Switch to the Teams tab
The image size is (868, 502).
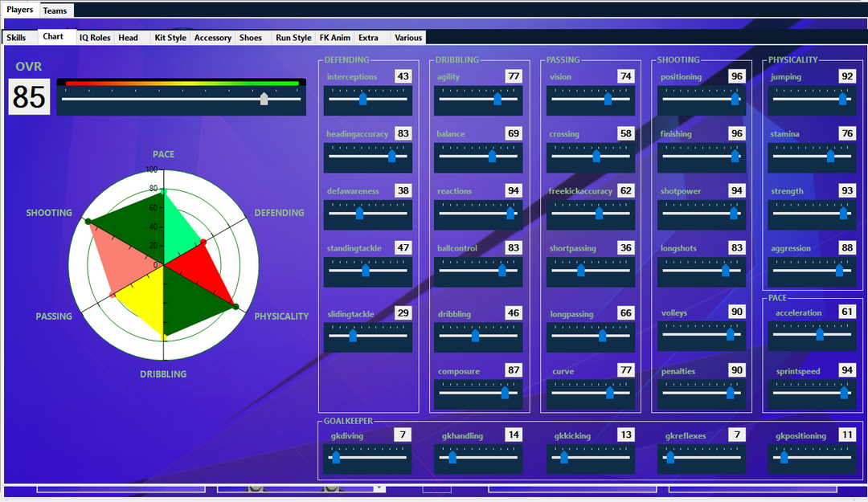tap(55, 10)
